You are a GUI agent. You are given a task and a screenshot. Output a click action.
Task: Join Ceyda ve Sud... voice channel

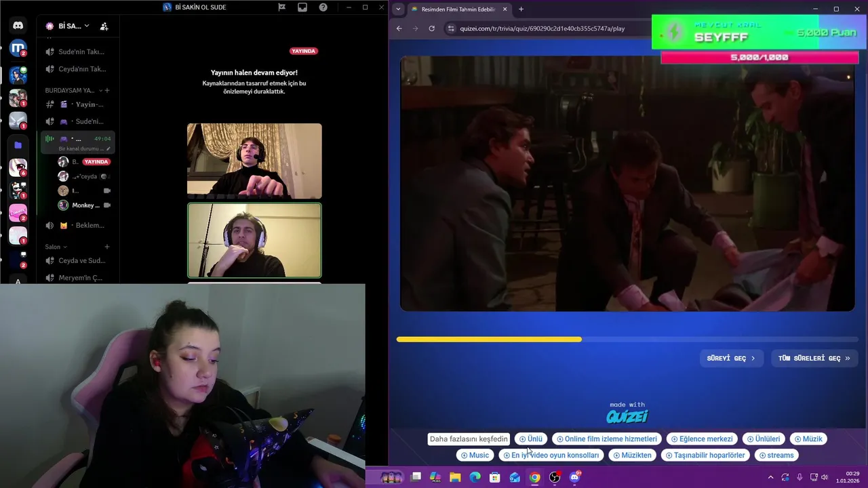pyautogui.click(x=78, y=260)
